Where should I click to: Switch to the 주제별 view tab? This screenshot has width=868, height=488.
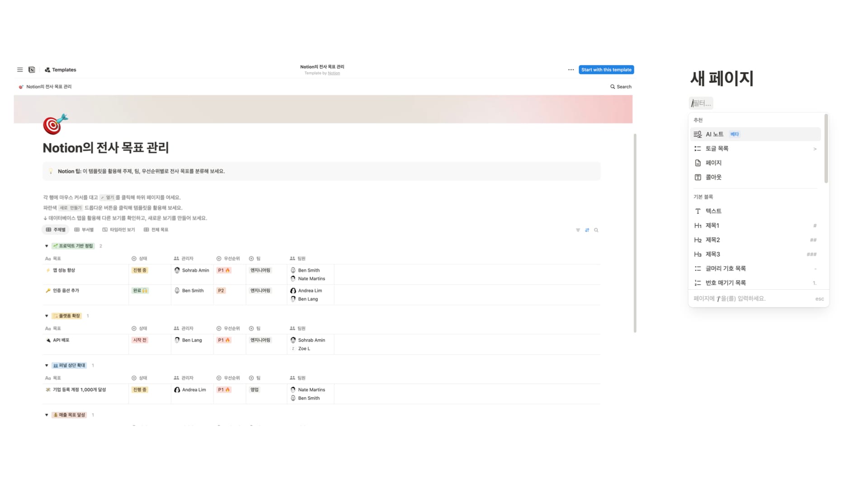click(x=56, y=230)
